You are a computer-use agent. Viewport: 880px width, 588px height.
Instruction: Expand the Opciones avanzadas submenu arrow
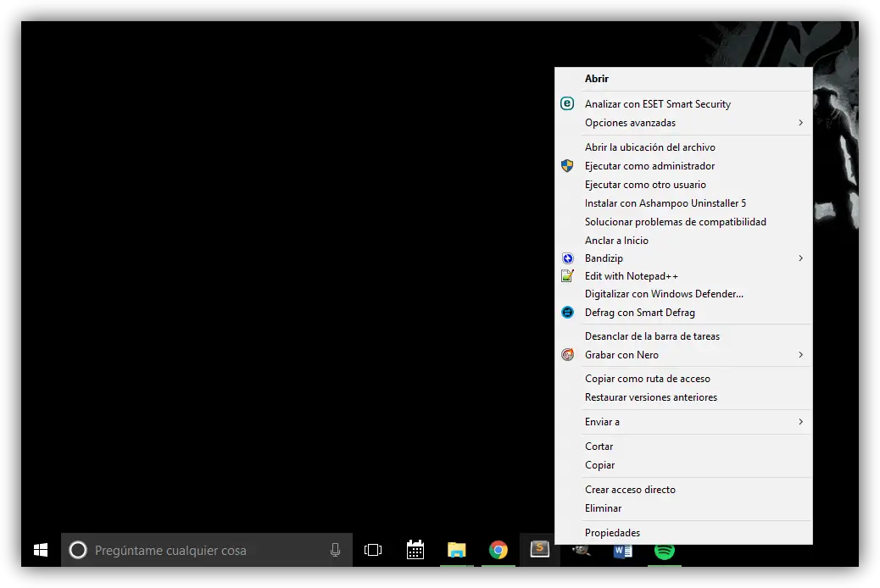[801, 122]
